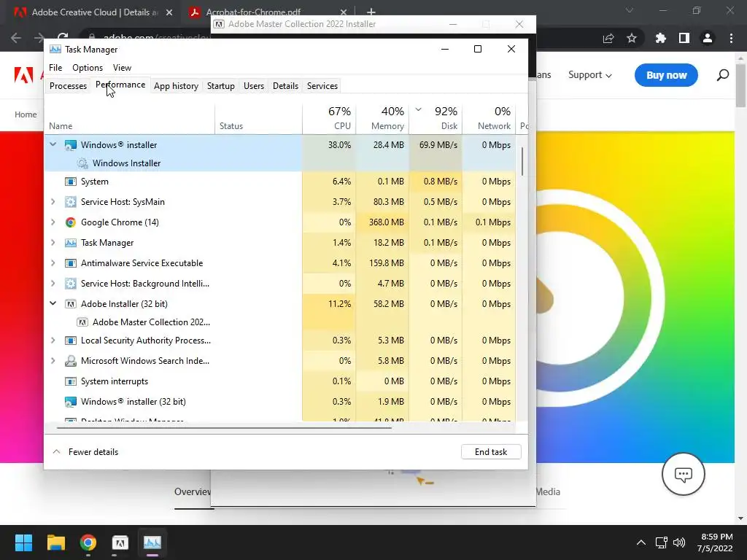Click the Windows Start button in taskbar
747x560 pixels.
point(23,542)
